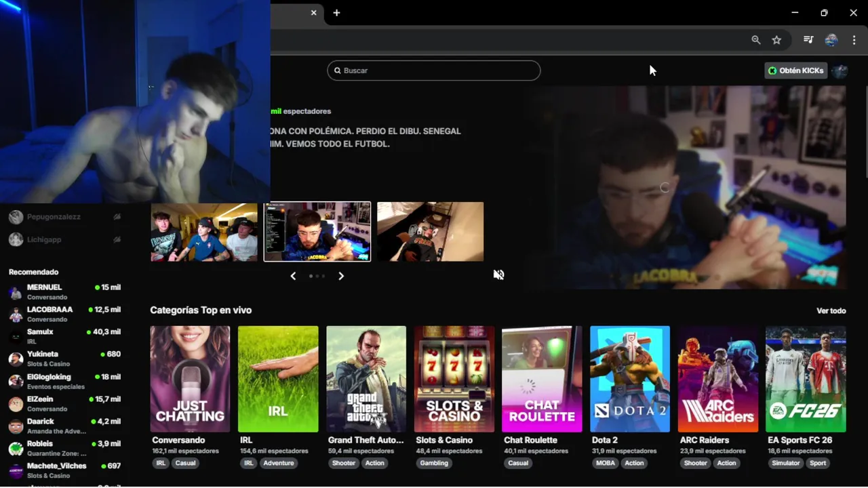Click the ARC Raiders category title
Image resolution: width=868 pixels, height=488 pixels.
pos(705,441)
